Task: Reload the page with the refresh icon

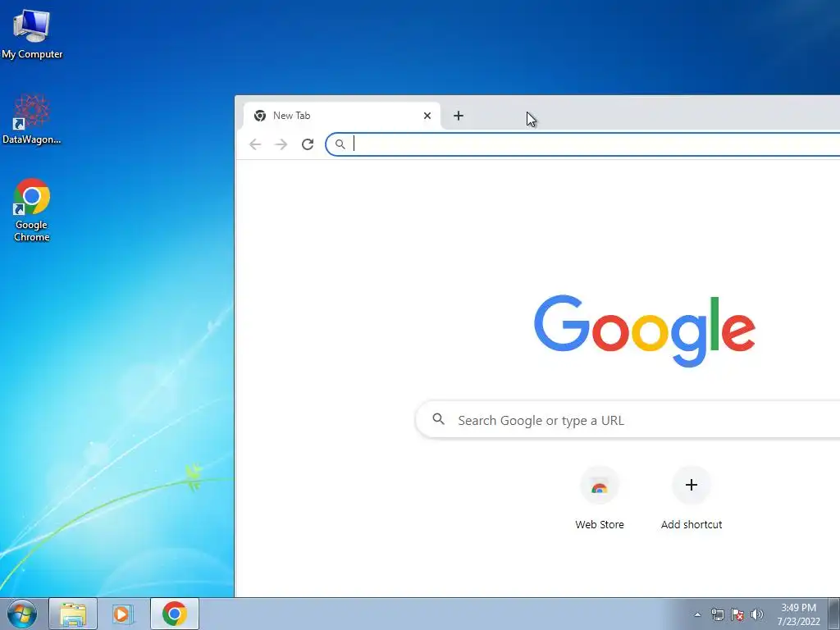Action: (308, 144)
